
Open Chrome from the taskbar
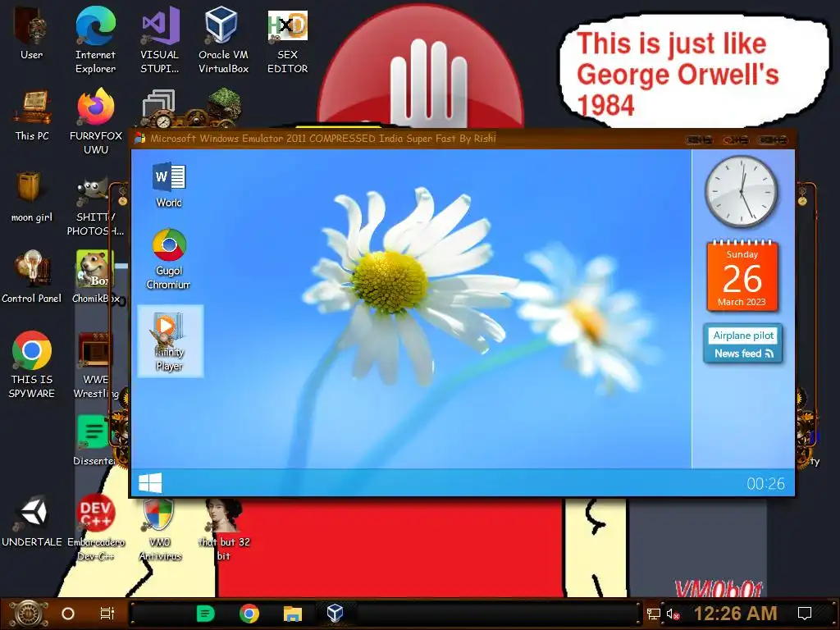(x=249, y=614)
